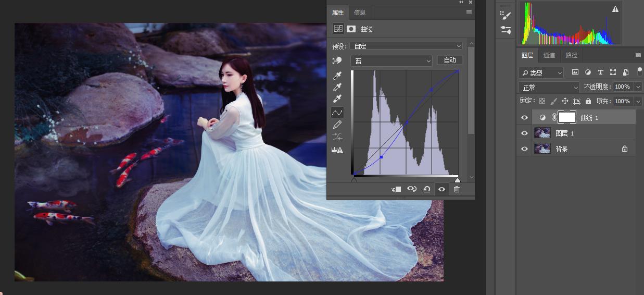Click the 背景 layer thumbnail
This screenshot has height=295, width=644.
(542, 149)
